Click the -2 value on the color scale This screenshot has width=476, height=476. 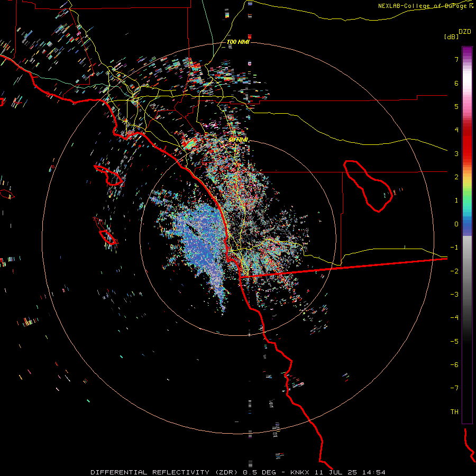tap(454, 271)
